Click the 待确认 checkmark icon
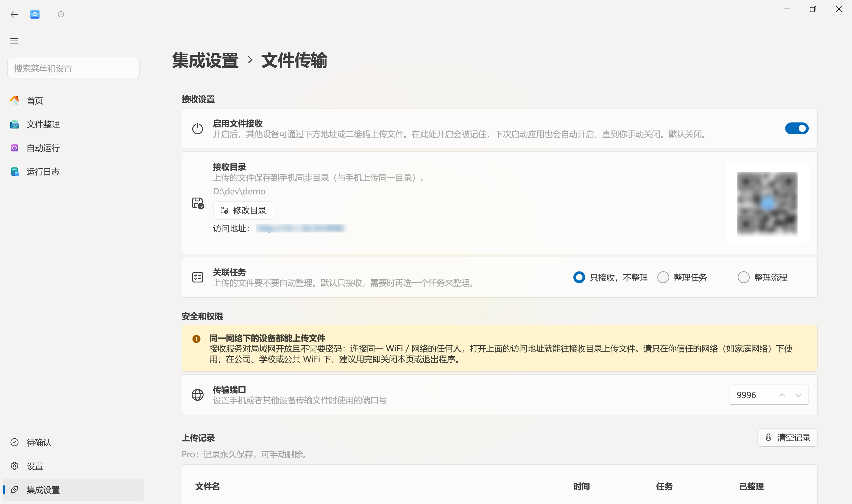The height and width of the screenshot is (504, 852). click(14, 442)
